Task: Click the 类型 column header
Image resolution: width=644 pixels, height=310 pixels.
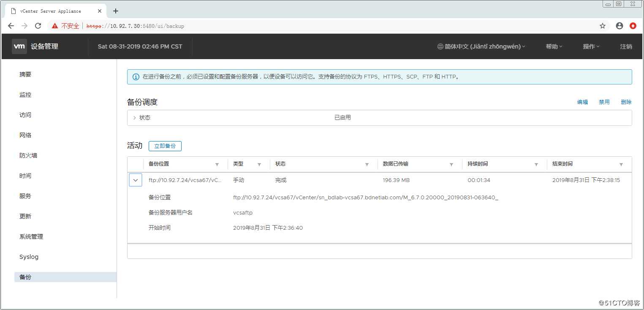Action: pyautogui.click(x=238, y=164)
